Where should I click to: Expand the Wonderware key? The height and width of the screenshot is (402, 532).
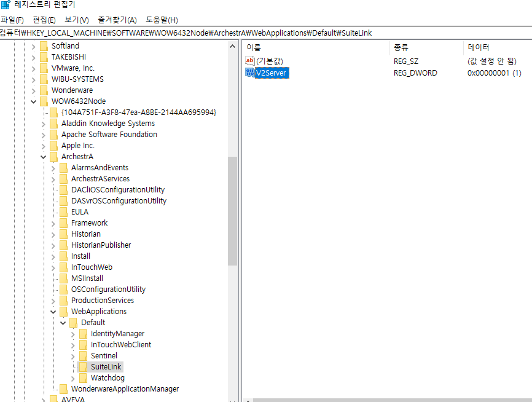coord(33,91)
